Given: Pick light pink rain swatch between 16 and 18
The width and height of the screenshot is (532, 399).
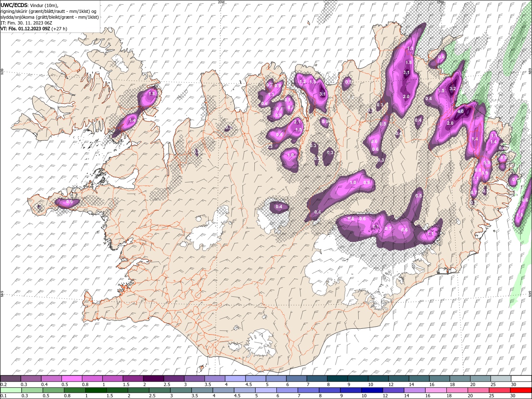Looking at the screenshot, I should 436,390.
